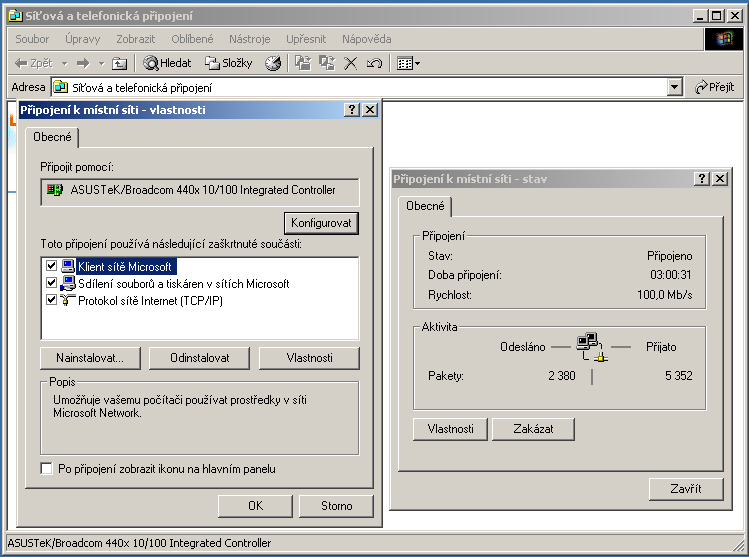Click help ? button in vlastnosti dialog

(x=352, y=110)
